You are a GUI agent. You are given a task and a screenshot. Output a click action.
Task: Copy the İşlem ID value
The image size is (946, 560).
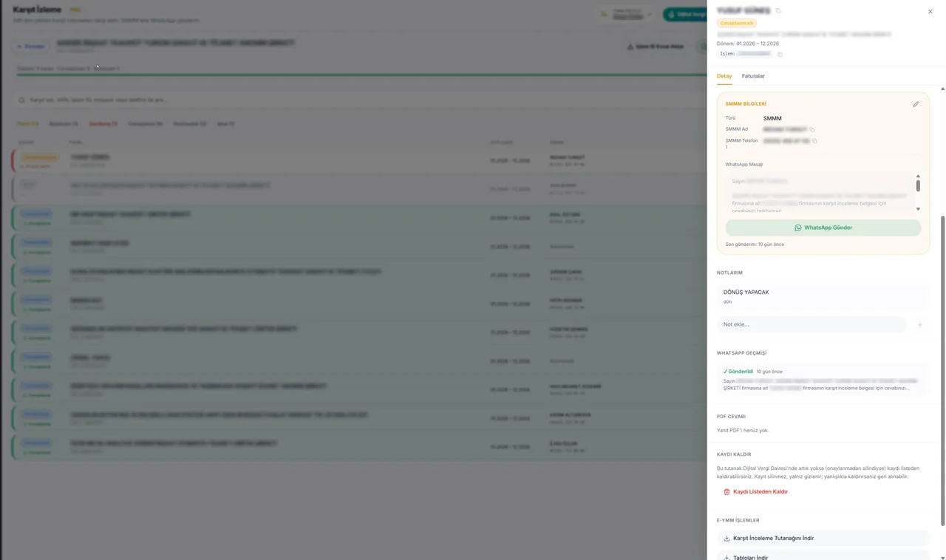coord(780,54)
